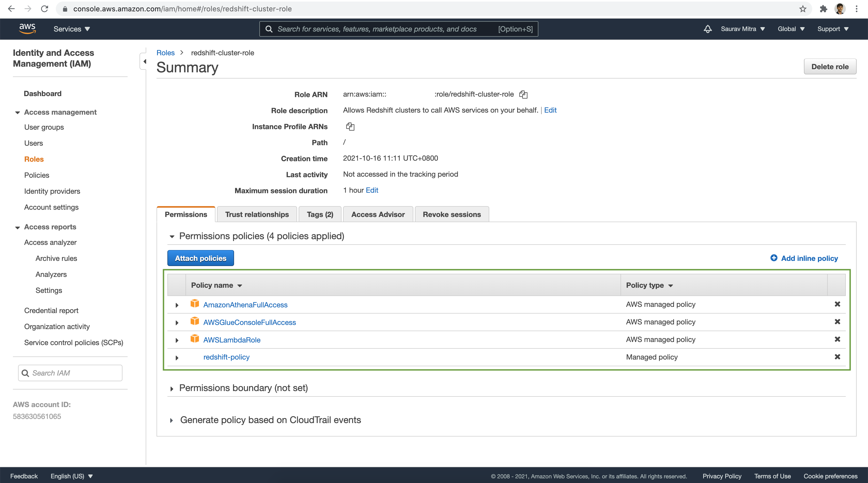Sort by Policy type column
Viewport: 868px width, 483px height.
point(649,285)
